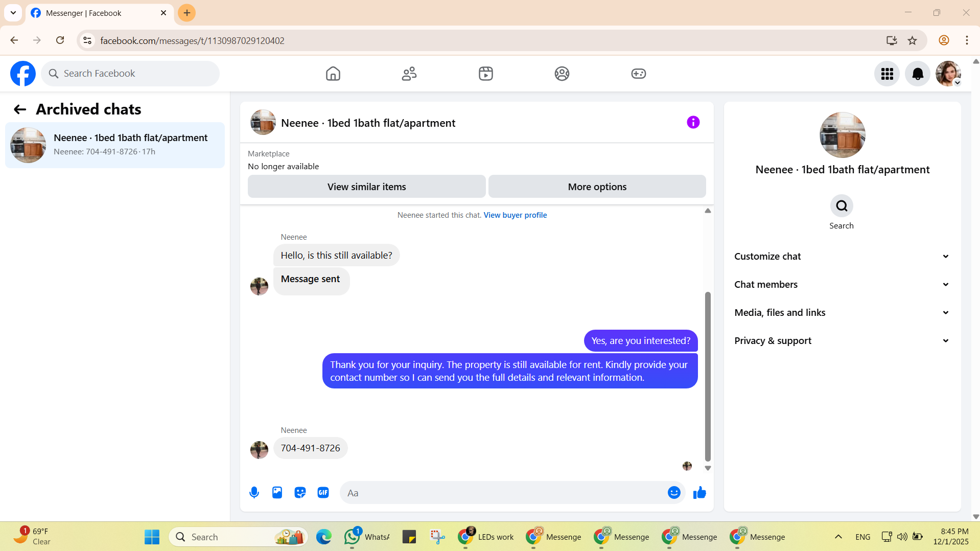Choose a sticker icon
Viewport: 980px width, 551px height.
coord(300,493)
